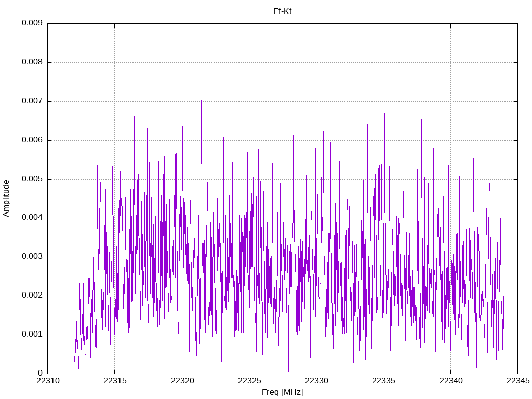Viewport: 532px width, 399px height.
Task: Click x-axis tick label 22315
Action: click(x=115, y=381)
